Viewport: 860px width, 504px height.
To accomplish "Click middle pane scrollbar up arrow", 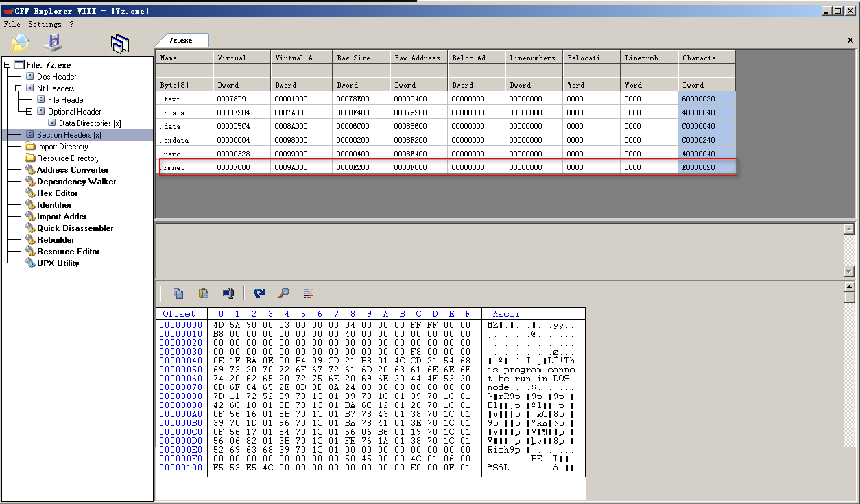I will coord(849,229).
